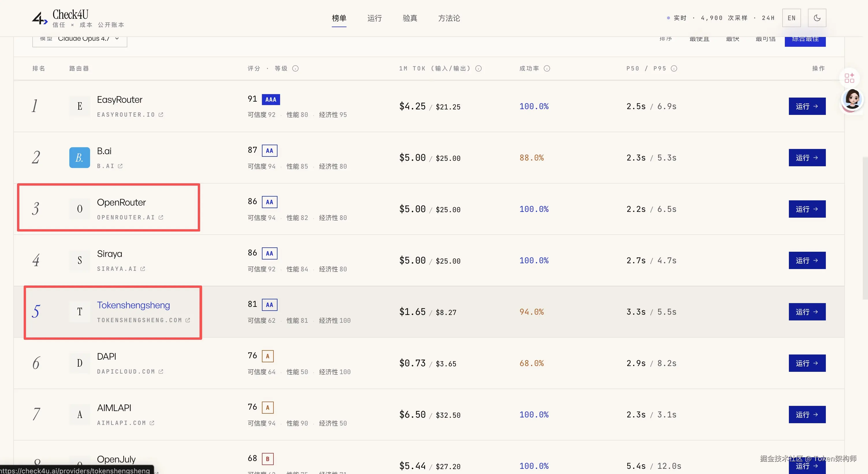Click info icon next to P50 / P95
This screenshot has width=868, height=474.
coord(674,68)
